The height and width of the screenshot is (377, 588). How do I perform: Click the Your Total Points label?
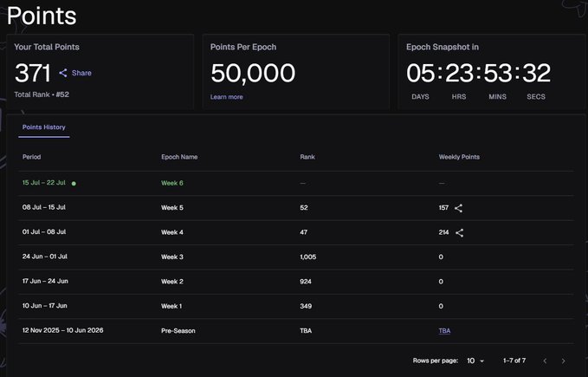coord(47,48)
